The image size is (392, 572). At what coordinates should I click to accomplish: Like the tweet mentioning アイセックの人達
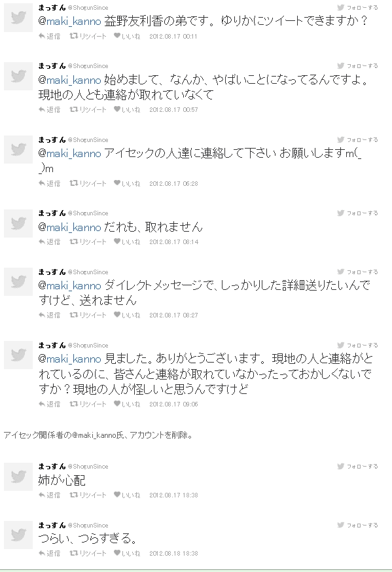(x=127, y=183)
